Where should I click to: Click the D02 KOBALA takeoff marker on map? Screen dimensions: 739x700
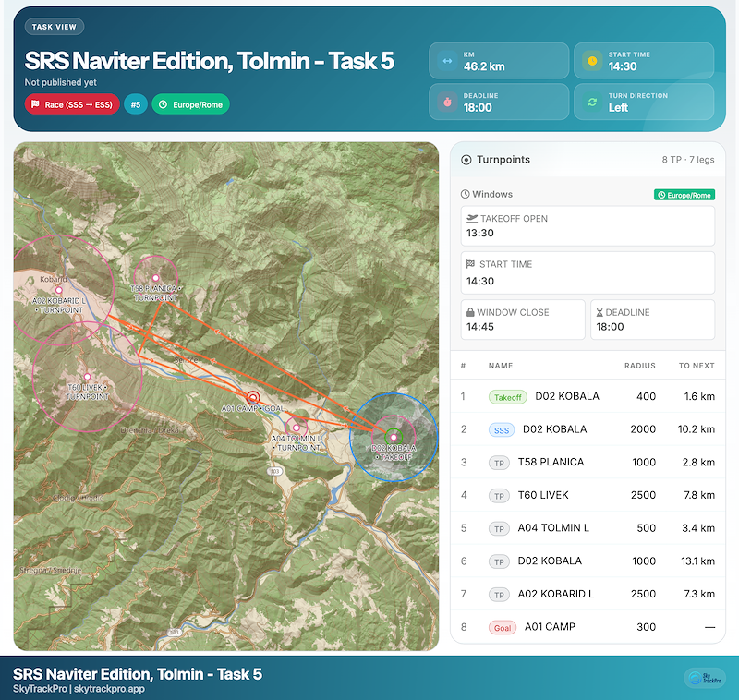394,437
